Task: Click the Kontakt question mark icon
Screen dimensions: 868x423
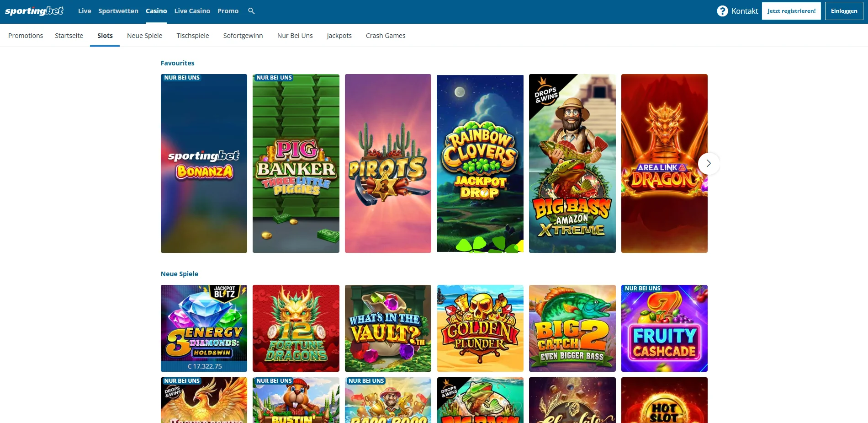Action: click(x=722, y=11)
